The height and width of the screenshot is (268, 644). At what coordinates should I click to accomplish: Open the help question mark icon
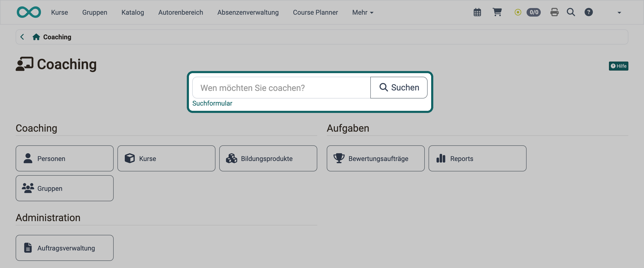(x=589, y=12)
